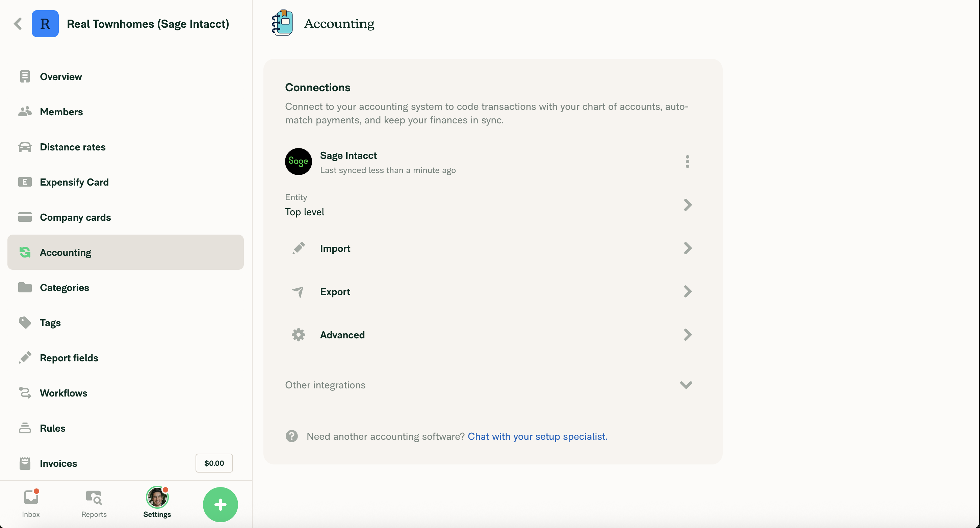The width and height of the screenshot is (980, 528).
Task: Click Chat with your setup specialist link
Action: pos(537,436)
